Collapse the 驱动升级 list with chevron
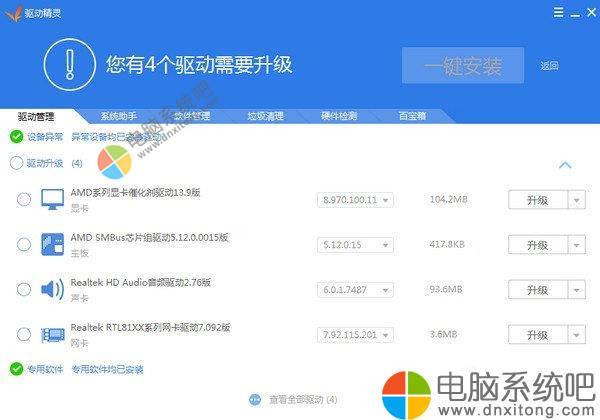This screenshot has height=420, width=600. point(565,165)
